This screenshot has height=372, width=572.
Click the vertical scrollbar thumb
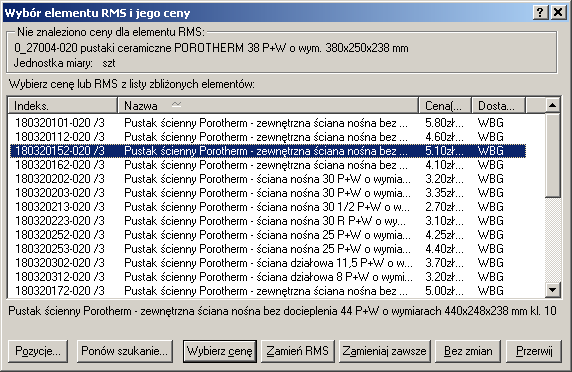click(552, 155)
